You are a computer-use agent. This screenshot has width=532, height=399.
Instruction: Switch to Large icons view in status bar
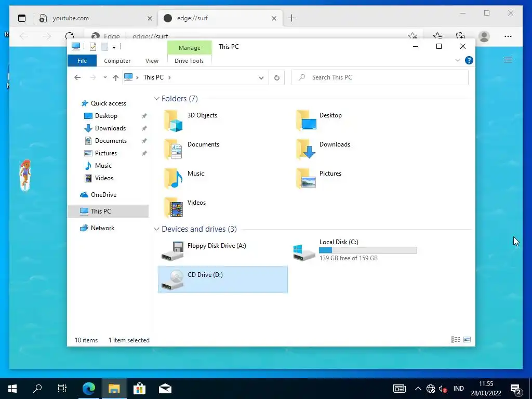tap(467, 340)
